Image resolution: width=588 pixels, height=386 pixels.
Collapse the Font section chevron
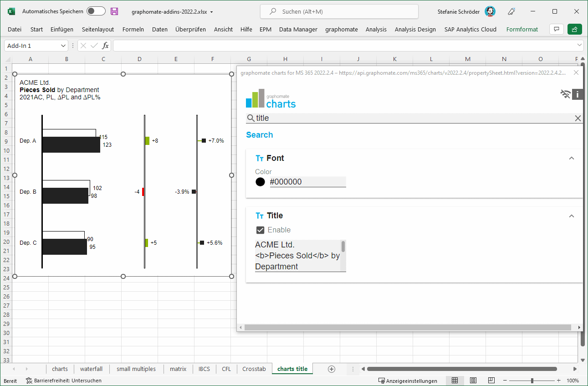(572, 158)
